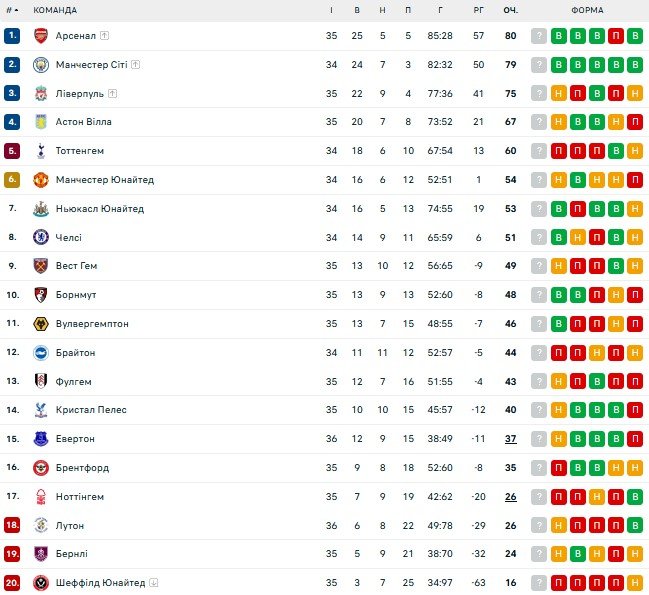649x595 pixels.
Task: Open the Астон Вілла team link
Action: [x=84, y=122]
